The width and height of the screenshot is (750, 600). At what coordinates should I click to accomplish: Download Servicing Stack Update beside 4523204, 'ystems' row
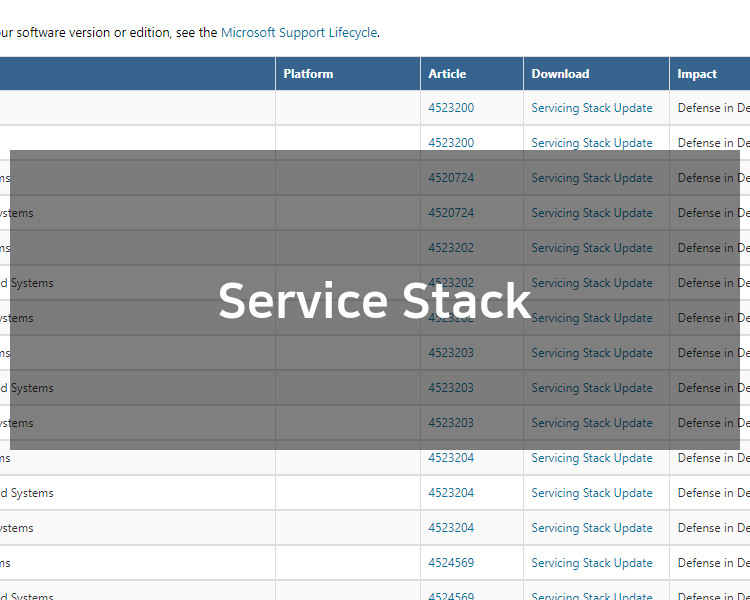click(x=592, y=527)
